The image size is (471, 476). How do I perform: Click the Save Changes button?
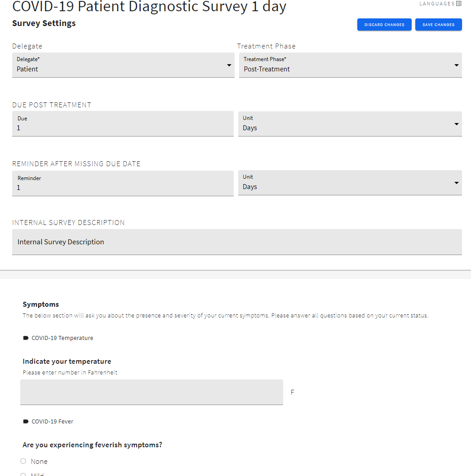coord(438,25)
